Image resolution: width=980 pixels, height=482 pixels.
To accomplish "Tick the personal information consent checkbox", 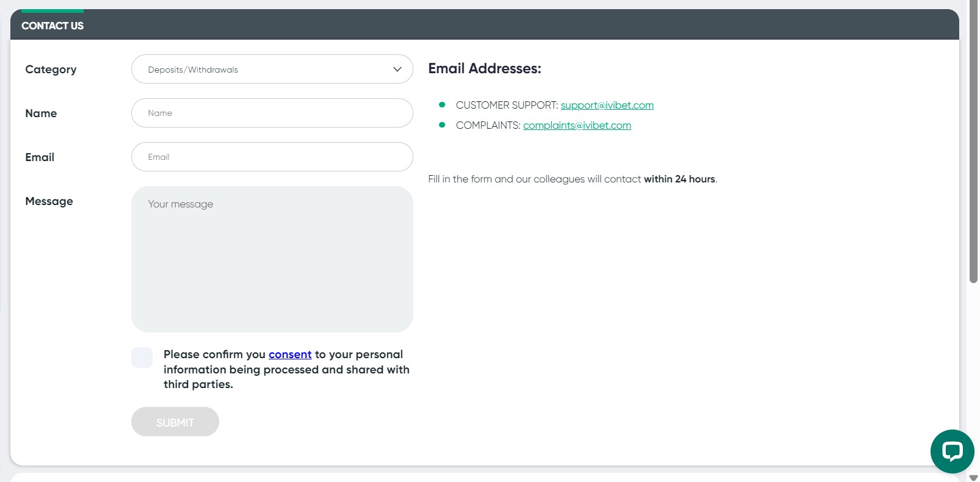I will point(142,358).
